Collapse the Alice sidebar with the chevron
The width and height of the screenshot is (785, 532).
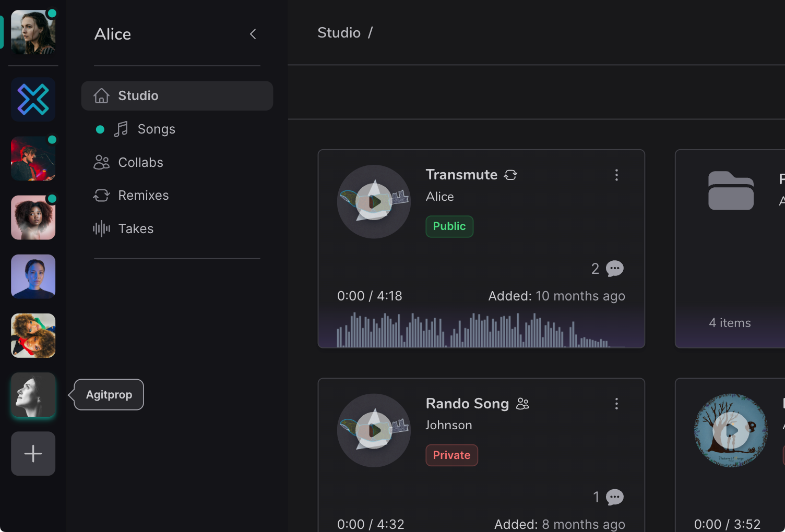(253, 34)
